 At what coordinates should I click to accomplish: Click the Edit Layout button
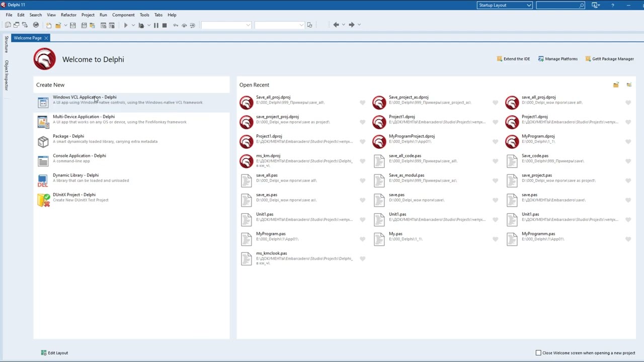[54, 353]
